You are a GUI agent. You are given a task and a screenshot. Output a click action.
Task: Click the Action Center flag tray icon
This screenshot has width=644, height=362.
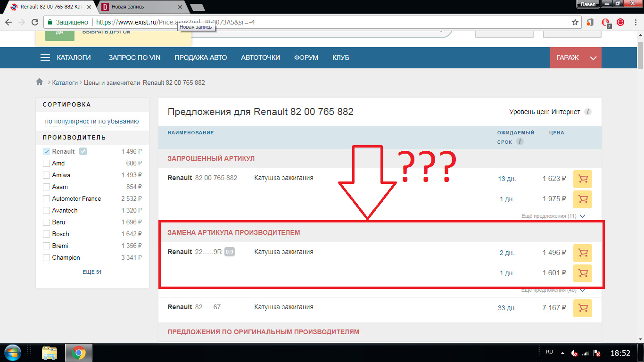pos(597,353)
